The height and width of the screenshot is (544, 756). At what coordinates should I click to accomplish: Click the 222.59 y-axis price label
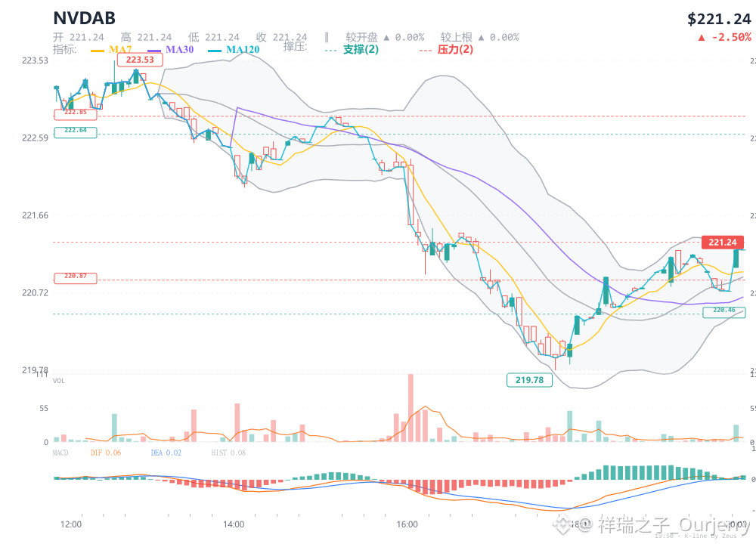[x=35, y=138]
